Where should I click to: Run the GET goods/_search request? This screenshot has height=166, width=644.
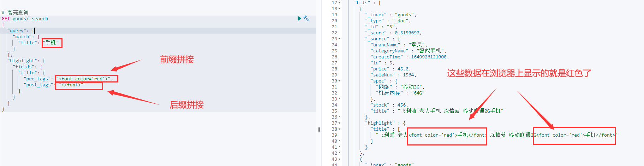tap(299, 18)
